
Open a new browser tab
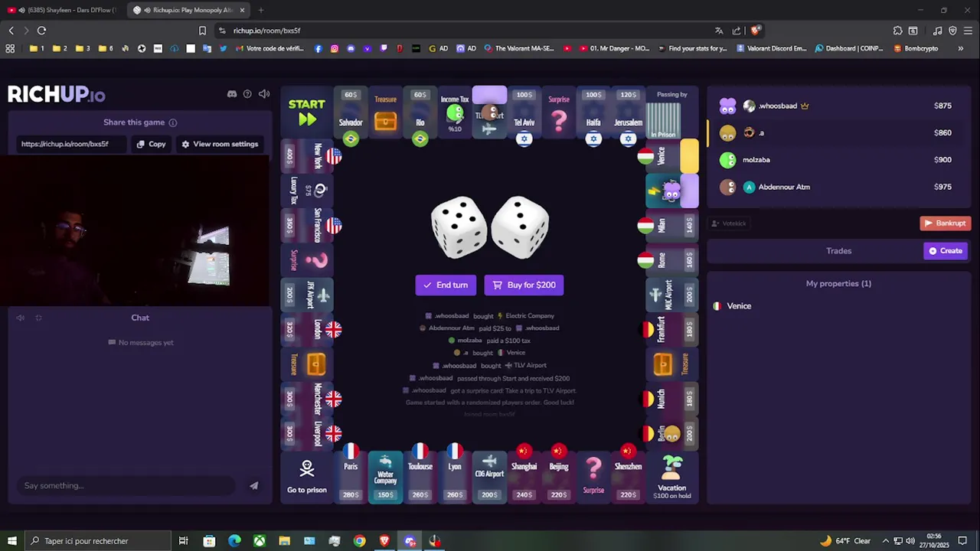coord(261,10)
